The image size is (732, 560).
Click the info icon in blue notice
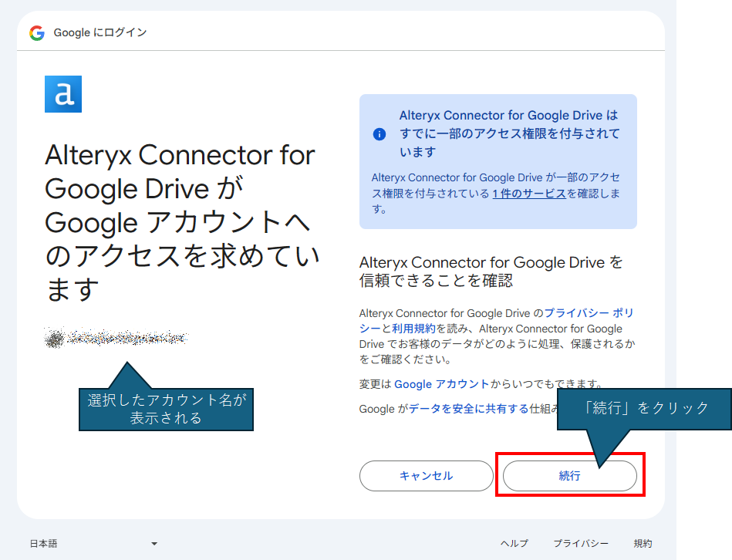(x=379, y=134)
